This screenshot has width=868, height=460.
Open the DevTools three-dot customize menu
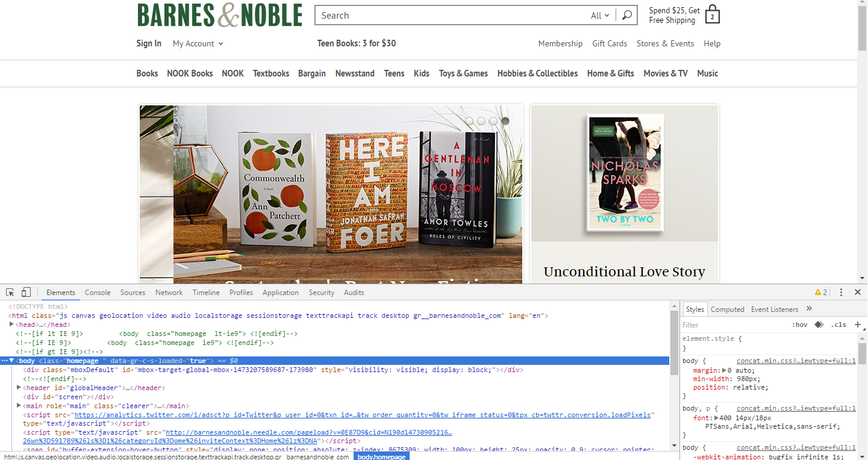pos(841,292)
